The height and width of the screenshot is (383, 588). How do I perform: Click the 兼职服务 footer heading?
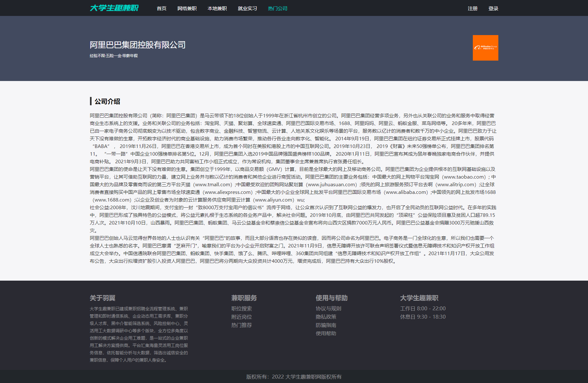[x=244, y=298]
